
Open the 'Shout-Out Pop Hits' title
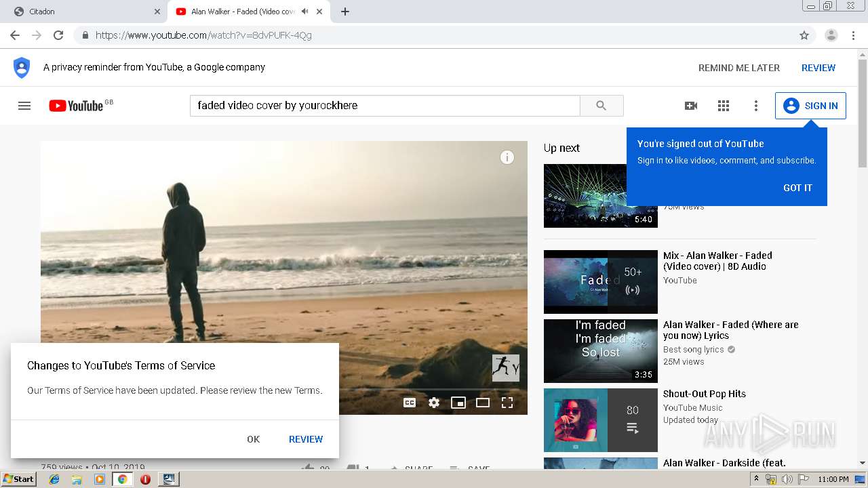pos(705,394)
